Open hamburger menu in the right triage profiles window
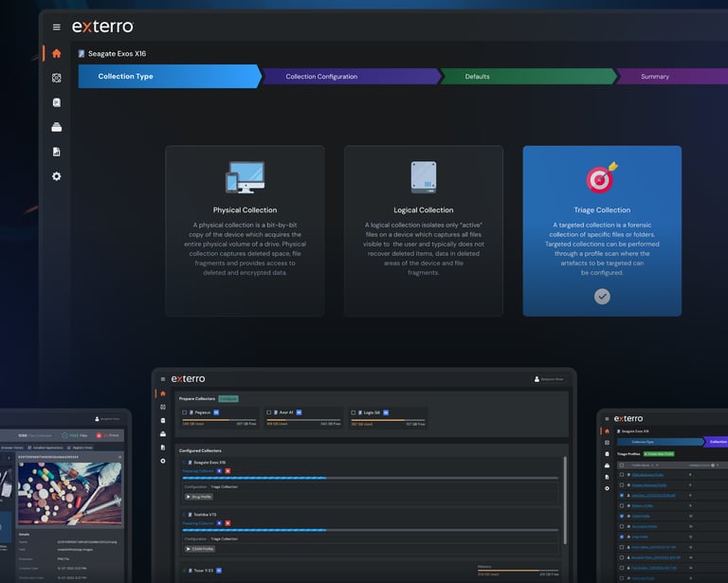 point(607,419)
